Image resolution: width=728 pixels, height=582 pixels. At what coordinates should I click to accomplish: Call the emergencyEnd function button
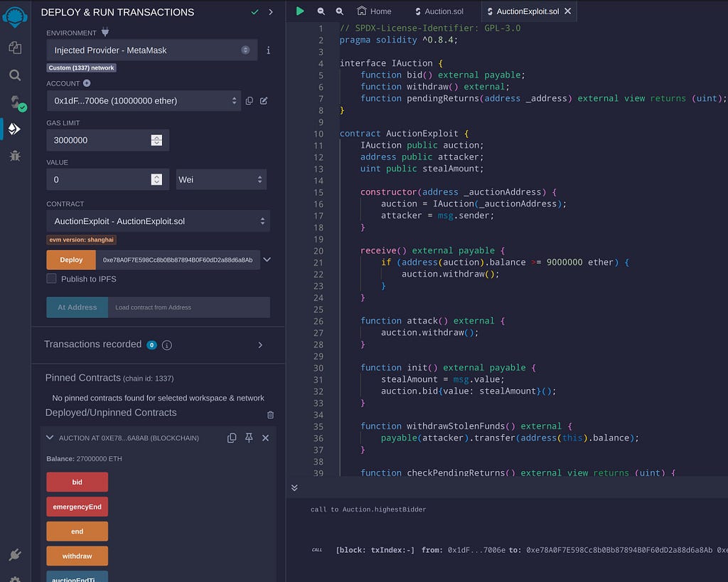coord(77,507)
